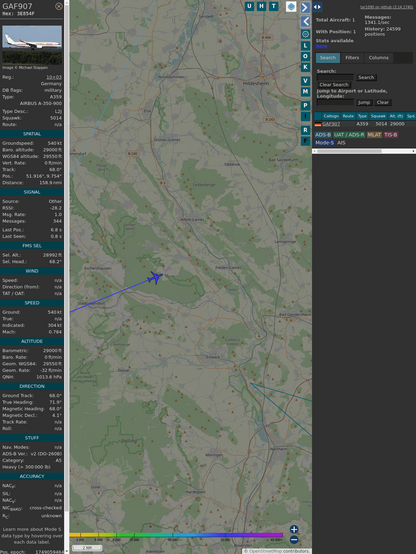Click the M multi-select button

[x=305, y=92]
